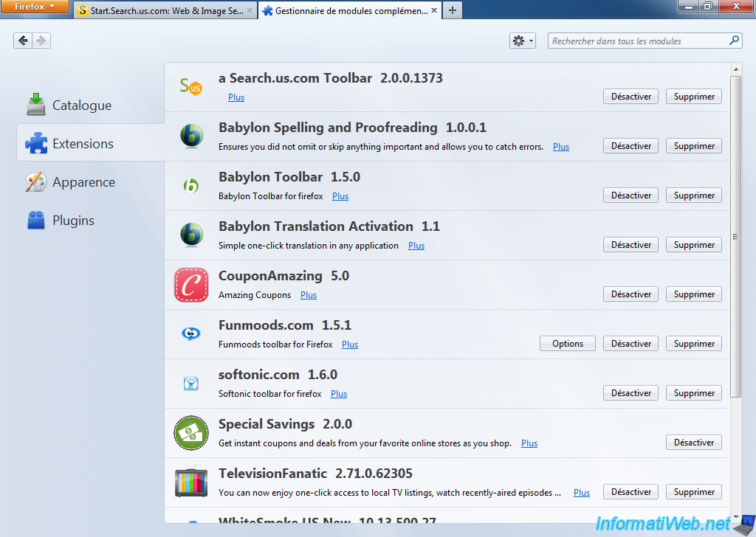Click Plus link for Babylon Toolbar
The width and height of the screenshot is (756, 537).
[340, 196]
